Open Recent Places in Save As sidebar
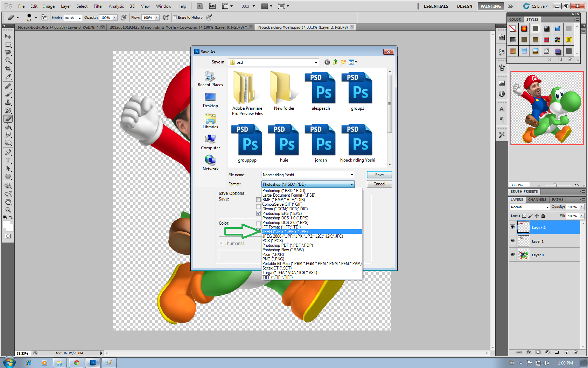The width and height of the screenshot is (588, 368). (210, 79)
